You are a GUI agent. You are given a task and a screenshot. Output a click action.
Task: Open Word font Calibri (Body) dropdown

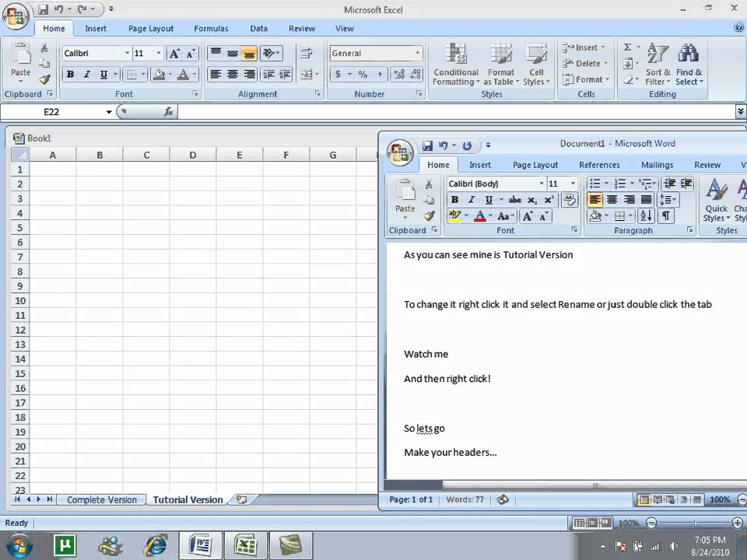[x=542, y=184]
